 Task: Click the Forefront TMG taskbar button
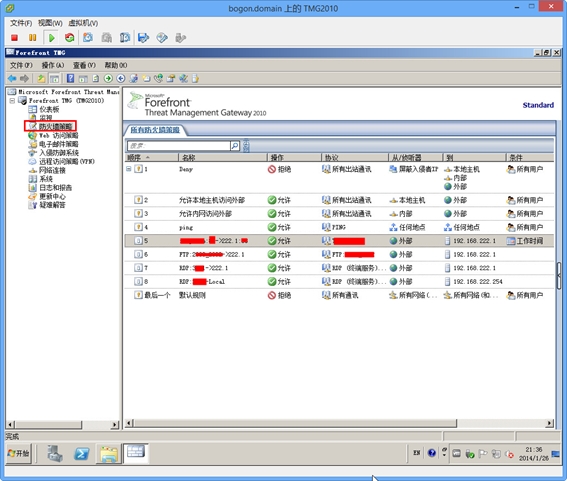pos(136,453)
